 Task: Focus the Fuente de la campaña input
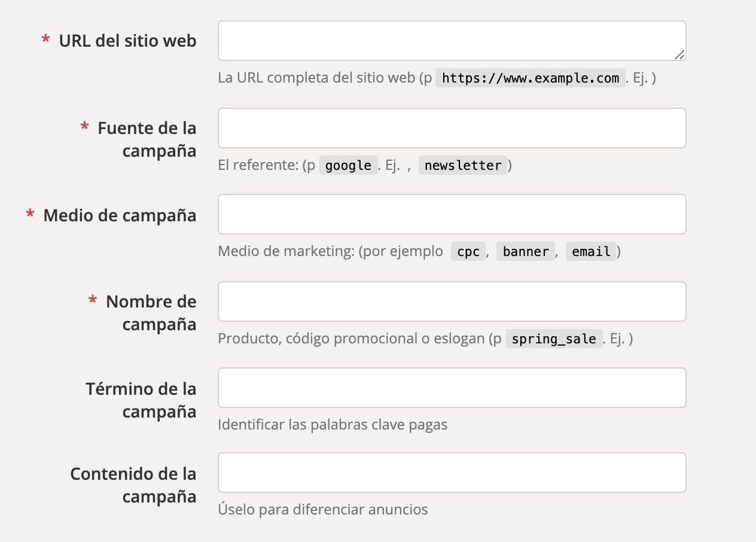[x=452, y=128]
